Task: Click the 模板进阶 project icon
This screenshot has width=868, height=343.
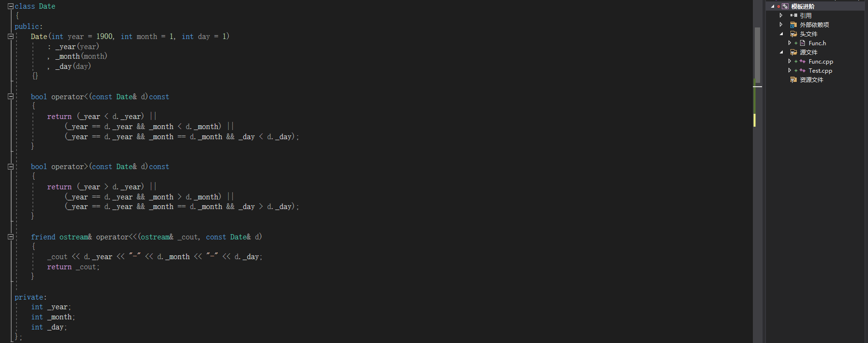Action: 785,6
